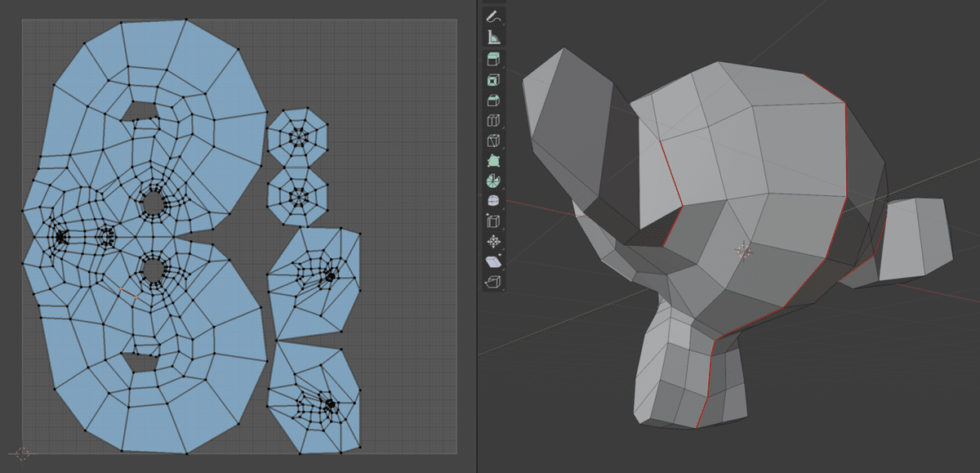Select the Knife tool
980x473 pixels.
point(493,141)
